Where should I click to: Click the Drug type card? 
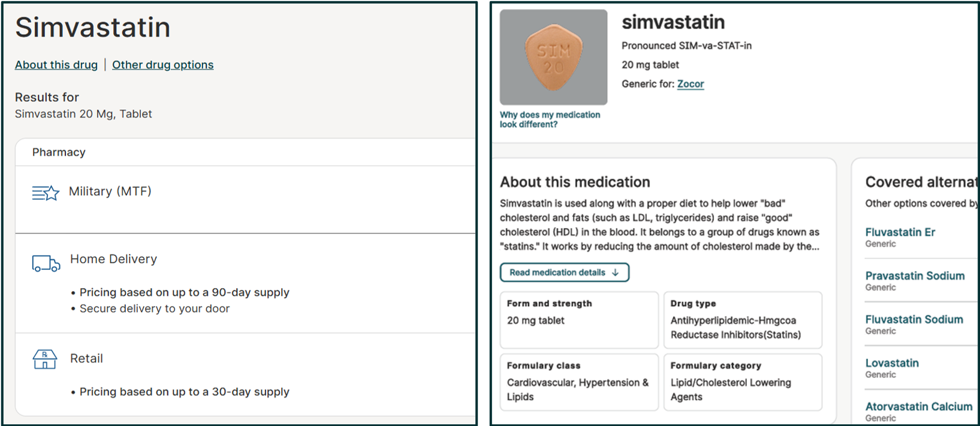[743, 320]
